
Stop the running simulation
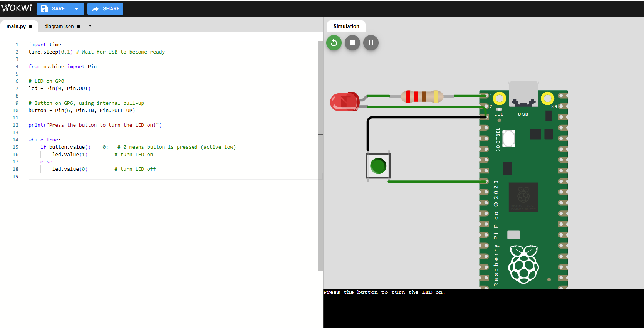click(x=352, y=43)
